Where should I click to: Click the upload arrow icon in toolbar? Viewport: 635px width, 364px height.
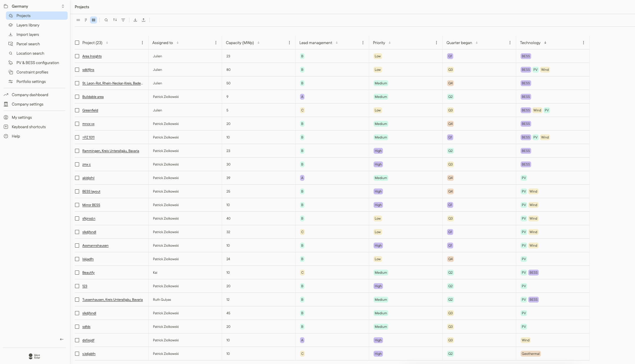click(144, 20)
